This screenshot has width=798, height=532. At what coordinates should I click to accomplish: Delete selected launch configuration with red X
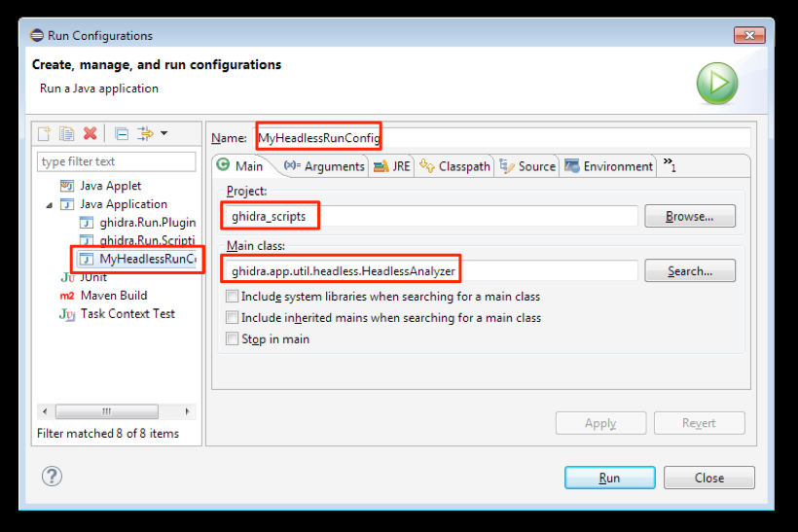coord(90,133)
